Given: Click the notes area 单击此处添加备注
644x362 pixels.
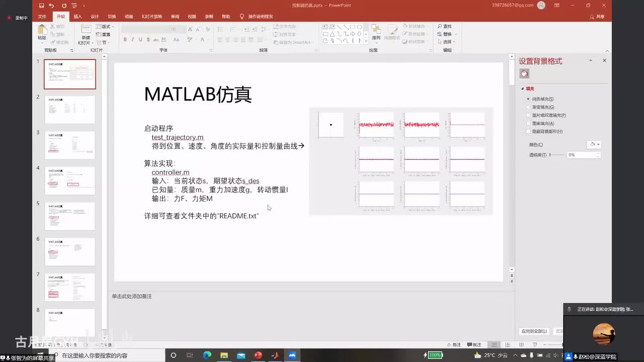Looking at the screenshot, I should [132, 296].
